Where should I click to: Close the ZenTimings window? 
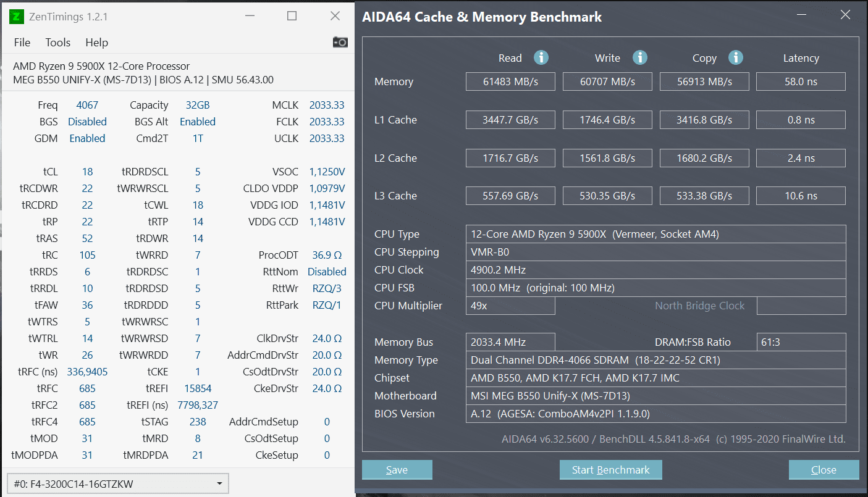coord(335,17)
